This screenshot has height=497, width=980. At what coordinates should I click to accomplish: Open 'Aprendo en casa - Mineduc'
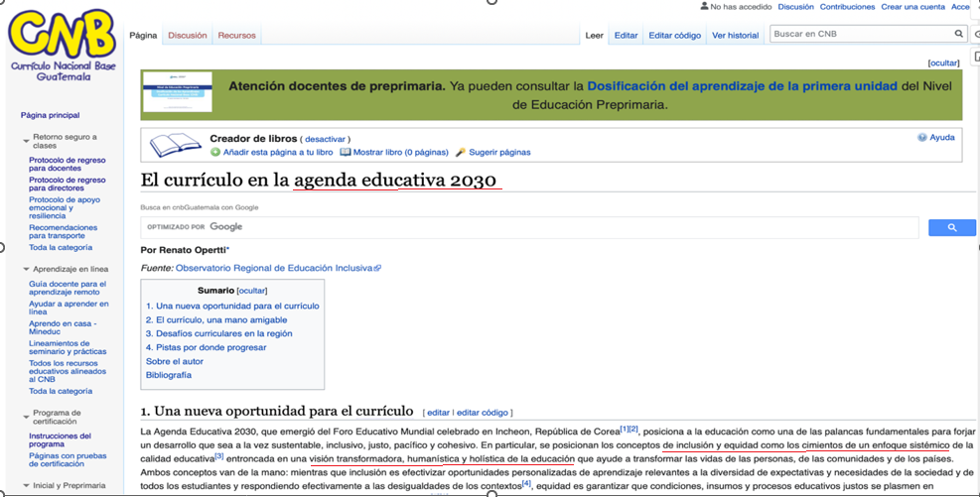(63, 327)
